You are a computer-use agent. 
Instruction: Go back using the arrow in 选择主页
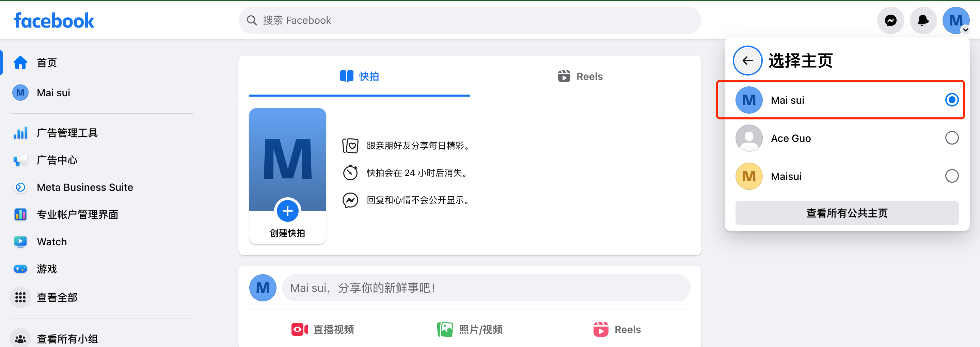[747, 61]
